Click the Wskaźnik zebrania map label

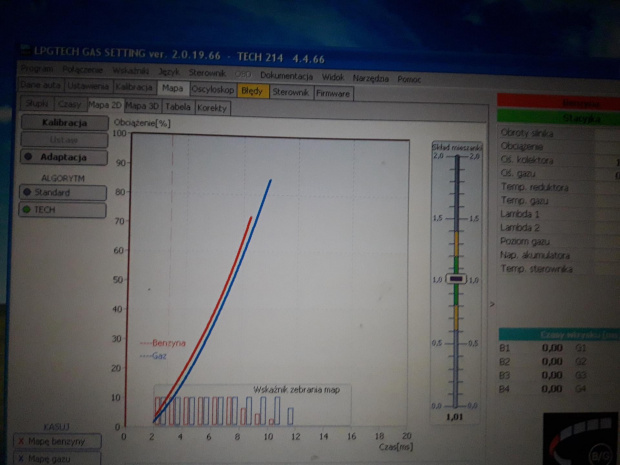297,390
